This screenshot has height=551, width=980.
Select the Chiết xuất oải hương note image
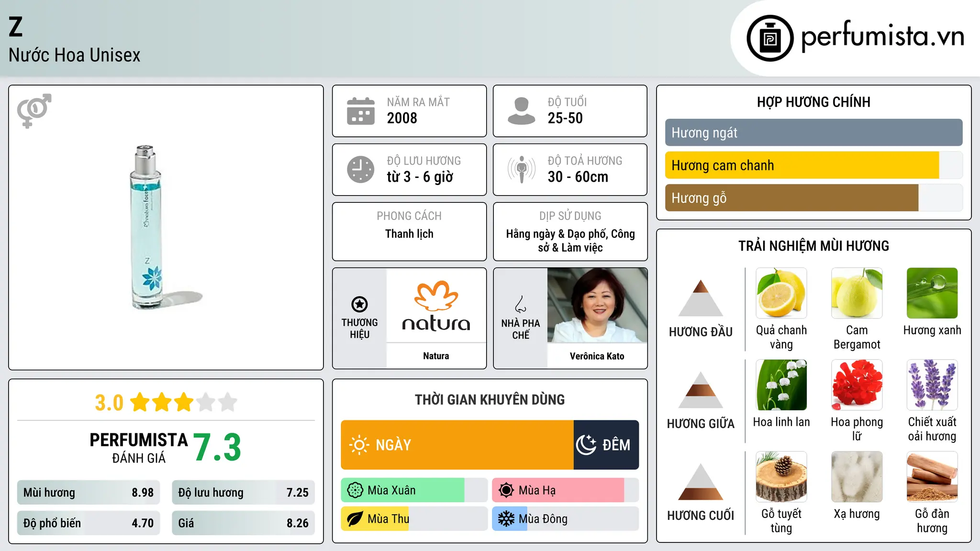tap(932, 385)
